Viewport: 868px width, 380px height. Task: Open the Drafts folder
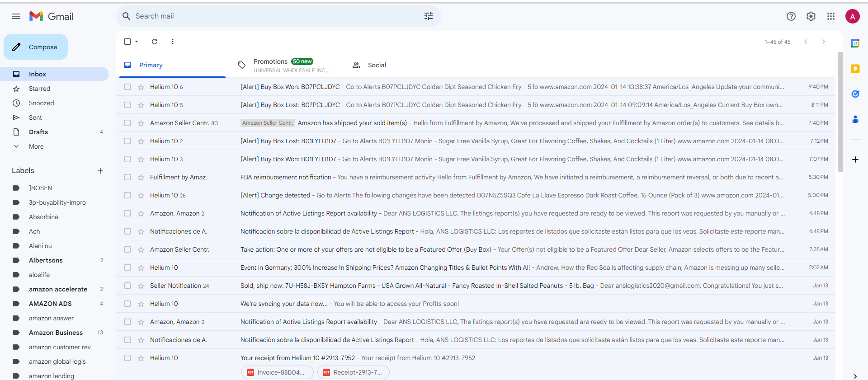(54, 132)
